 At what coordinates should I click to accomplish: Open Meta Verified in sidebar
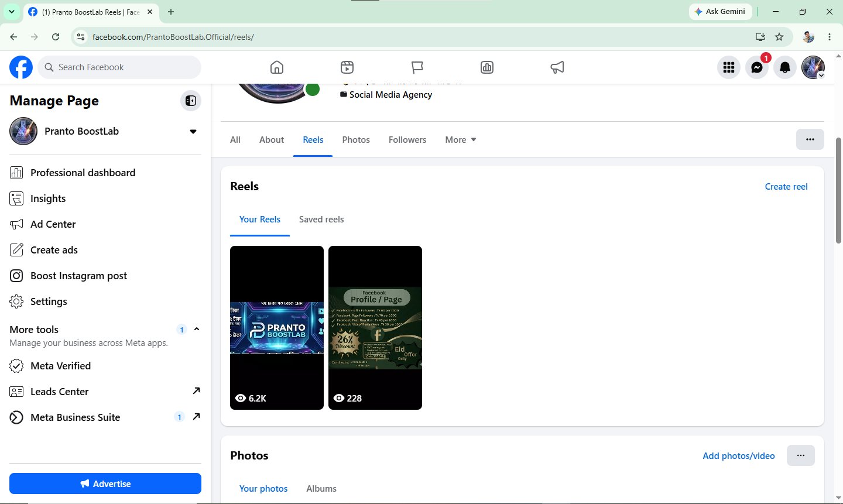click(x=105, y=366)
